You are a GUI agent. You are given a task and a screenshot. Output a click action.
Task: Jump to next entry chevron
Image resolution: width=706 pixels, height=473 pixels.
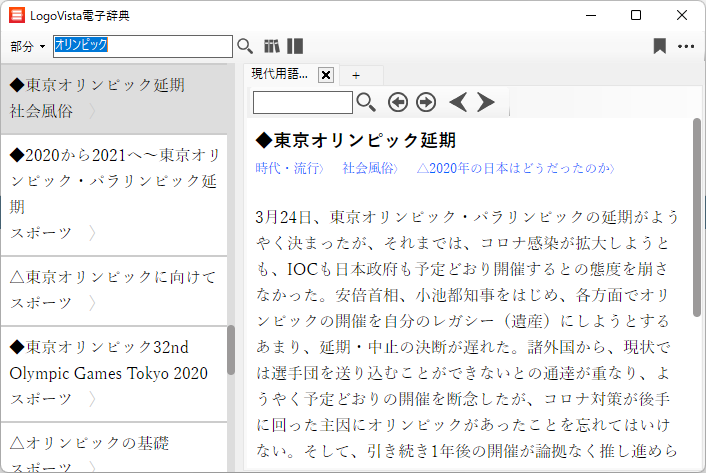point(486,102)
